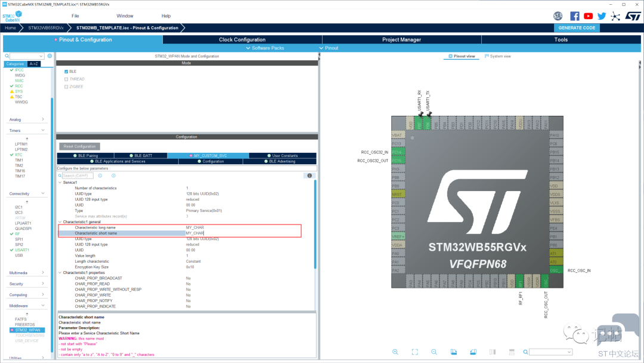Switch to System view
The width and height of the screenshot is (644, 363).
click(x=498, y=56)
